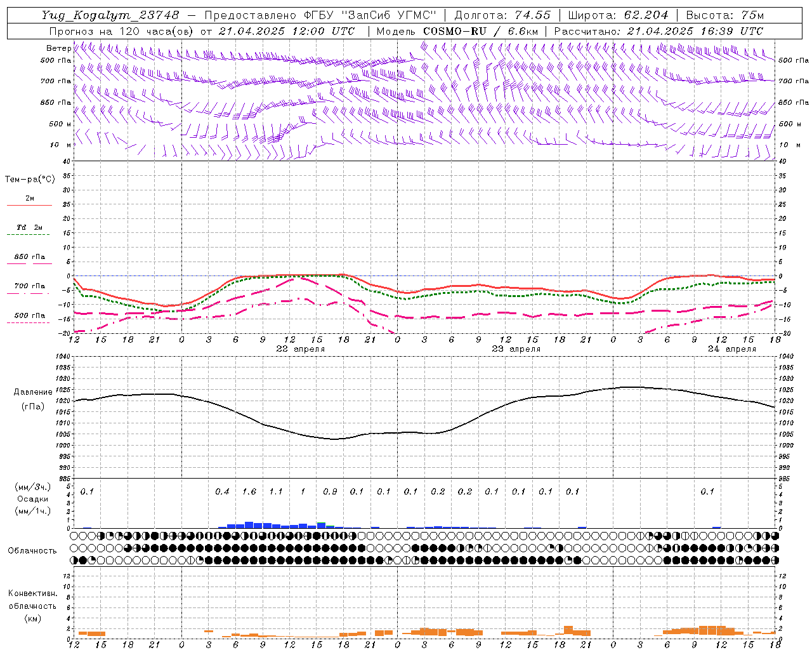Click the Td 2м dew point legend entry
Viewport: 812px width, 650px height.
tap(29, 227)
